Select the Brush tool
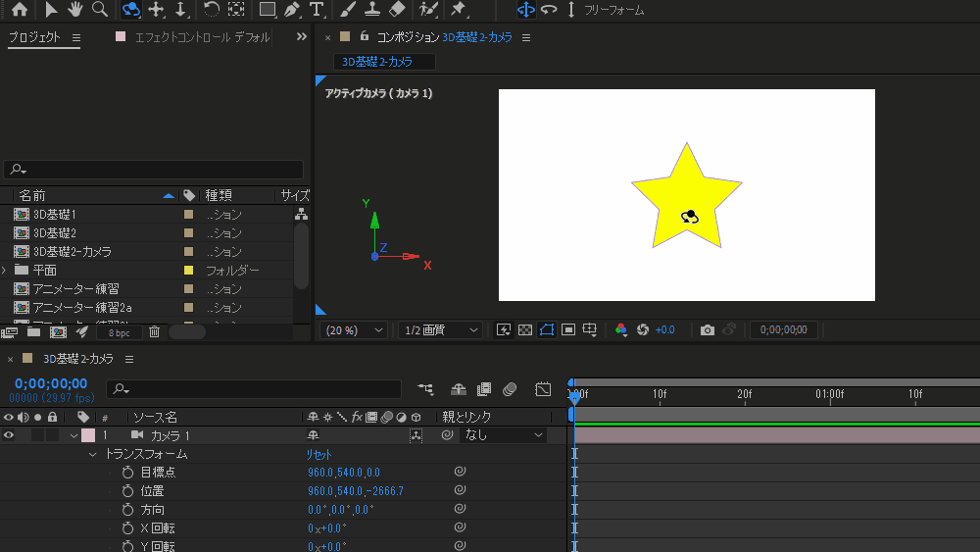Viewport: 980px width, 552px height. pyautogui.click(x=348, y=10)
